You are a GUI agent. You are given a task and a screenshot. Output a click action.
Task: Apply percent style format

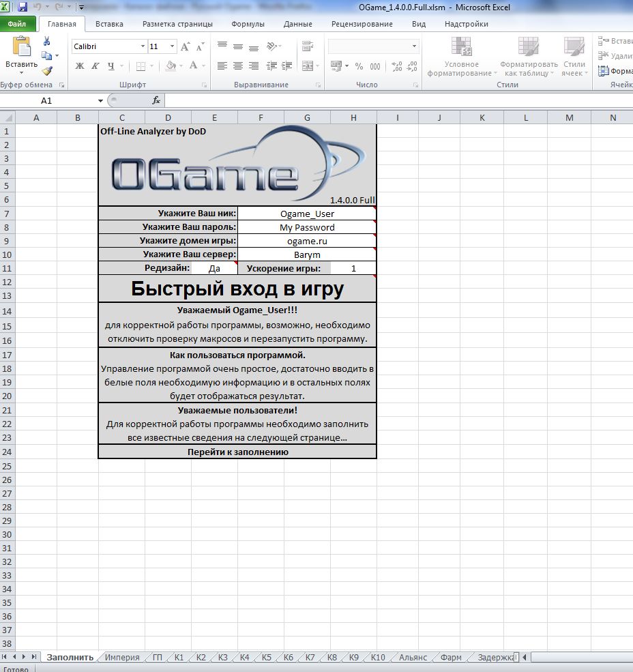pyautogui.click(x=359, y=66)
